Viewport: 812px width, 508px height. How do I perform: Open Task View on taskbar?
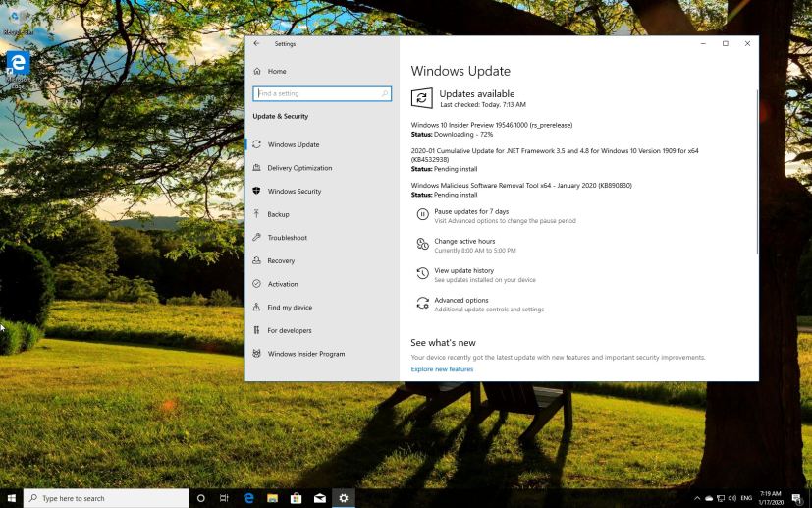click(224, 498)
